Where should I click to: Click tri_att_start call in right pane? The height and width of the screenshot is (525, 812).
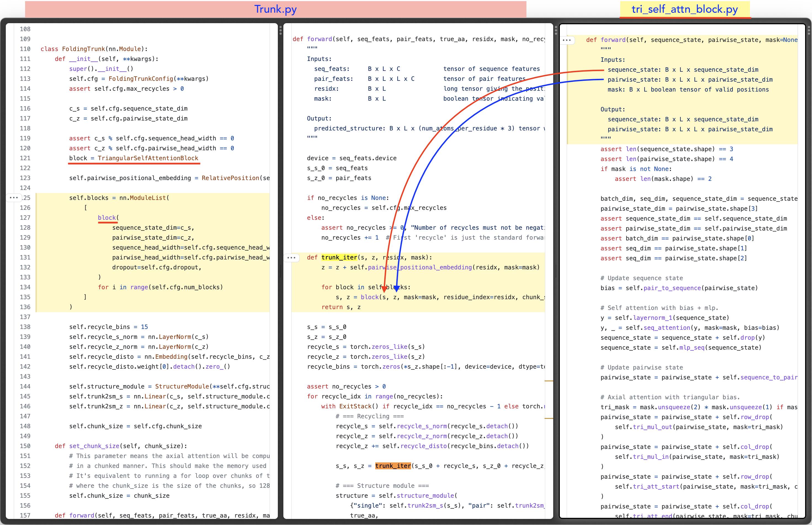coord(656,487)
